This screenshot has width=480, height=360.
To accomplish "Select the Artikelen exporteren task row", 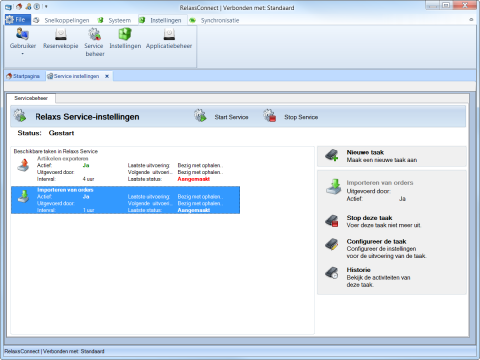I will pos(125,169).
